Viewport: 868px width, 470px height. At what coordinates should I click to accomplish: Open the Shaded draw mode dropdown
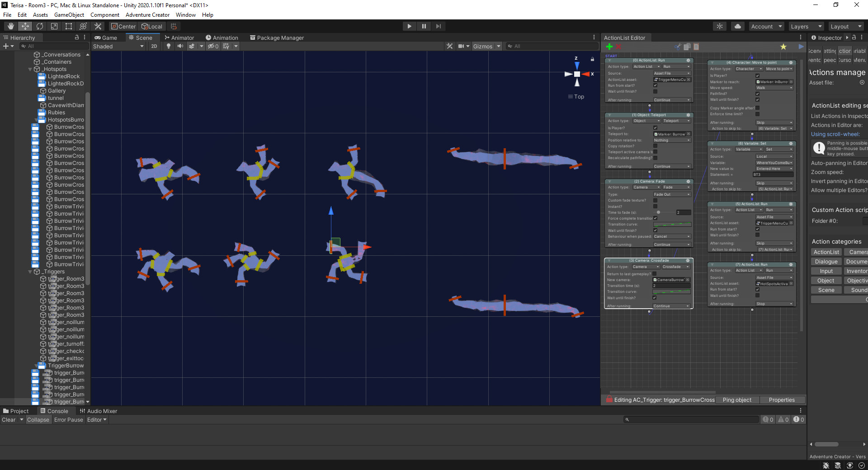pyautogui.click(x=118, y=46)
